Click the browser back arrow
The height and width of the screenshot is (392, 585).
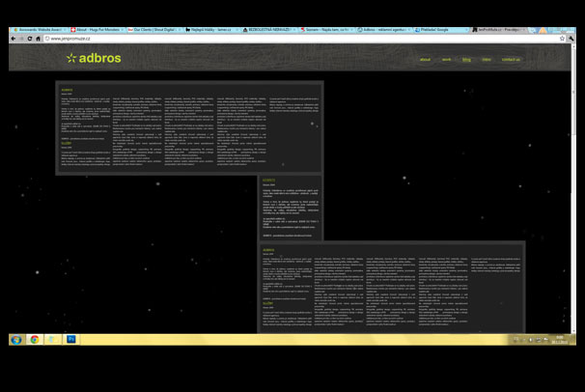tap(14, 39)
